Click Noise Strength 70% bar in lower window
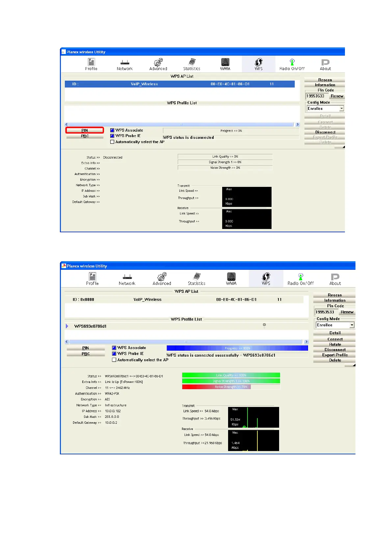 click(x=231, y=387)
